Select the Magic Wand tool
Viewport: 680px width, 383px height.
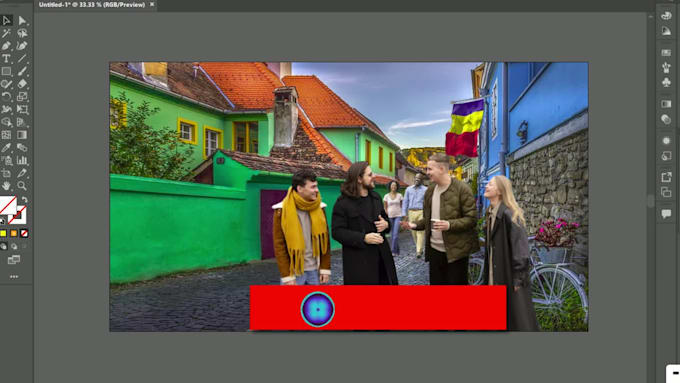7,33
